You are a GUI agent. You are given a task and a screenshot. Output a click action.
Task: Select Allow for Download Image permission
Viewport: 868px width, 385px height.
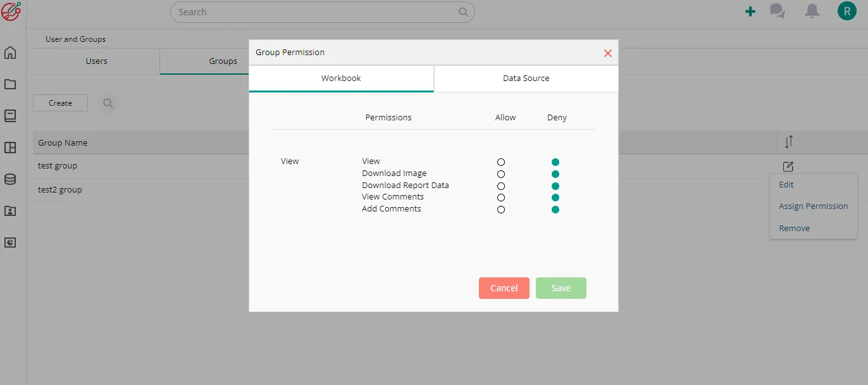501,174
